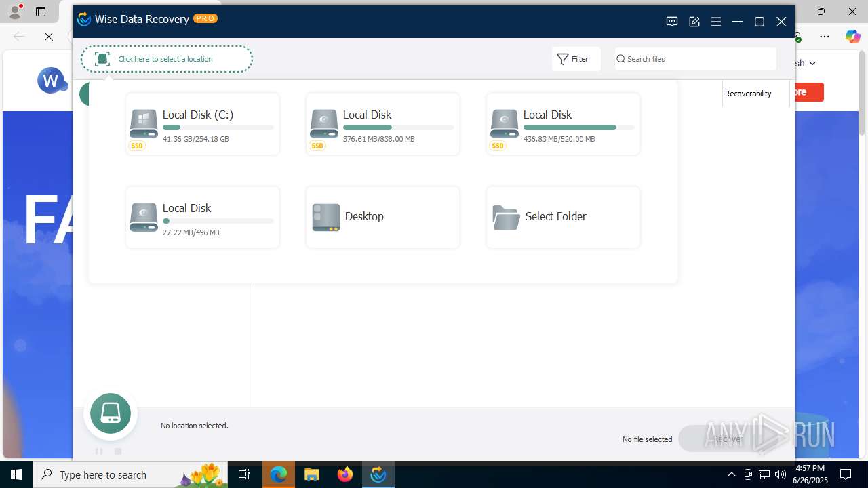Open the 'Click here to select a location' selector
The height and width of the screenshot is (488, 868).
coord(167,59)
